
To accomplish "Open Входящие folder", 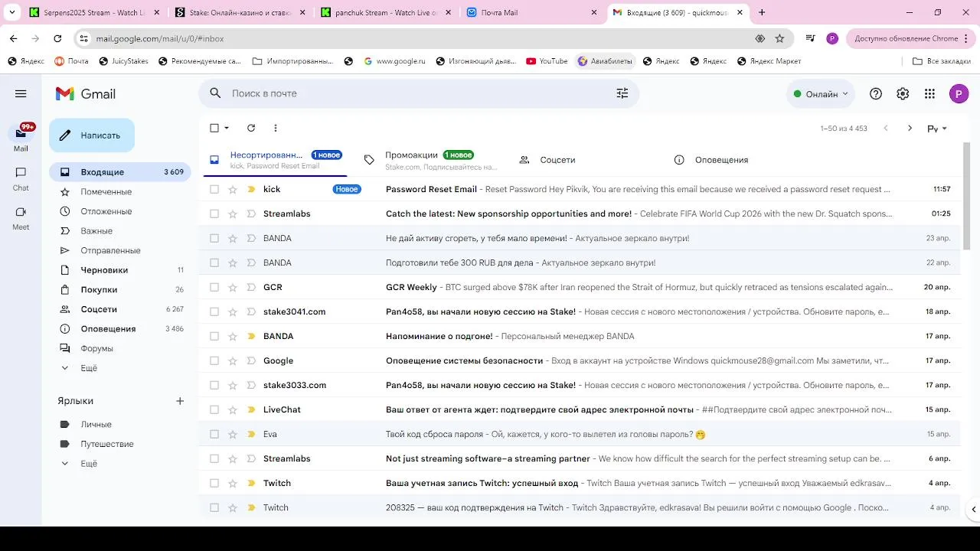I will 120,172.
